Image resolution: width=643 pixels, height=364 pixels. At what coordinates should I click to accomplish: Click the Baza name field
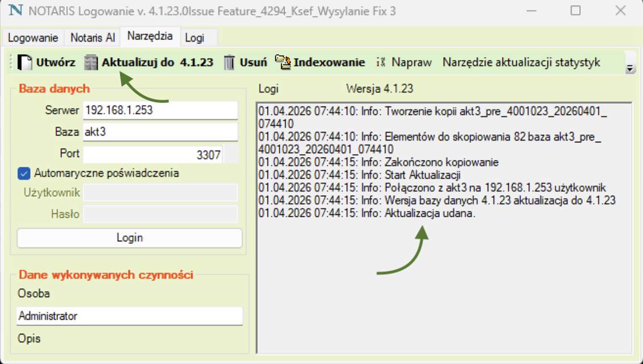[x=160, y=133]
